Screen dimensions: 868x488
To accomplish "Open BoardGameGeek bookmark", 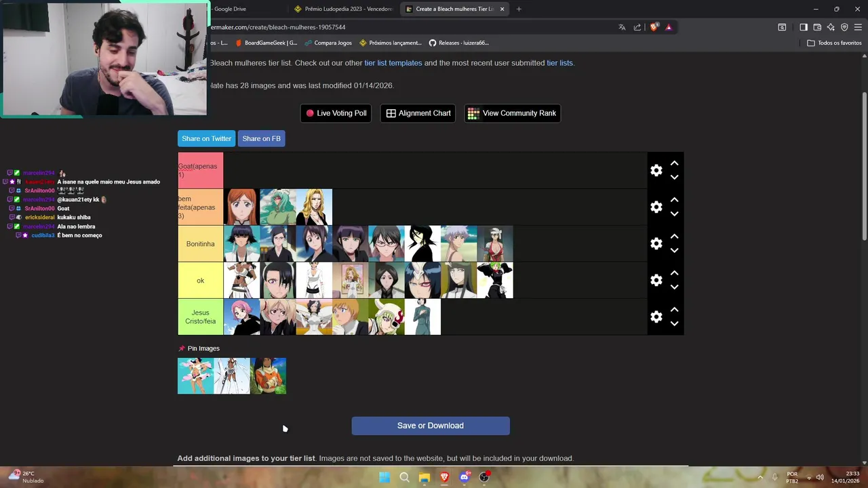I will (267, 43).
